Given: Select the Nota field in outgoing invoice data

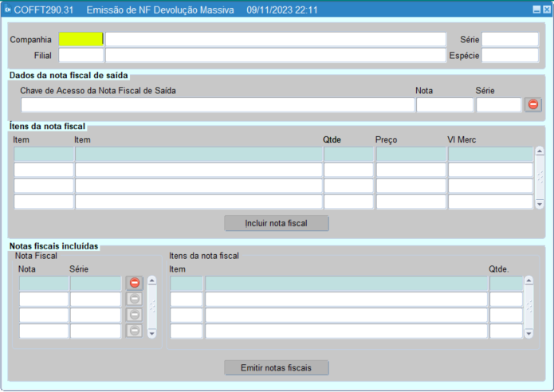Looking at the screenshot, I should click(444, 104).
